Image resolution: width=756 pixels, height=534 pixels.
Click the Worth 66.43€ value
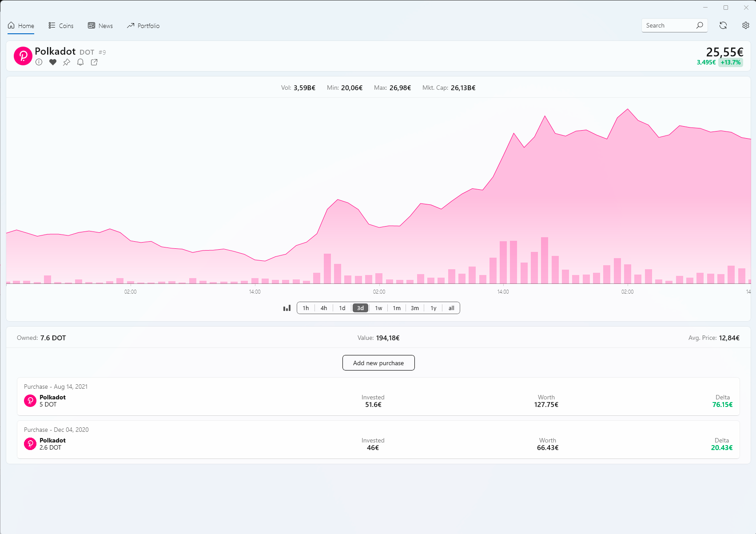pos(548,448)
